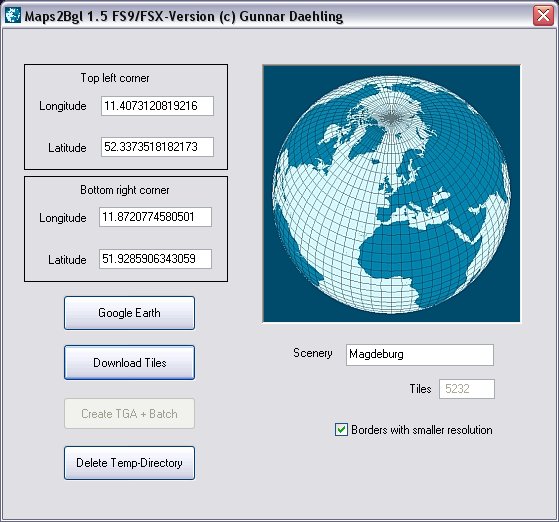Viewport: 559px width, 522px height.
Task: Focus the top left Longitude field
Action: pyautogui.click(x=157, y=106)
